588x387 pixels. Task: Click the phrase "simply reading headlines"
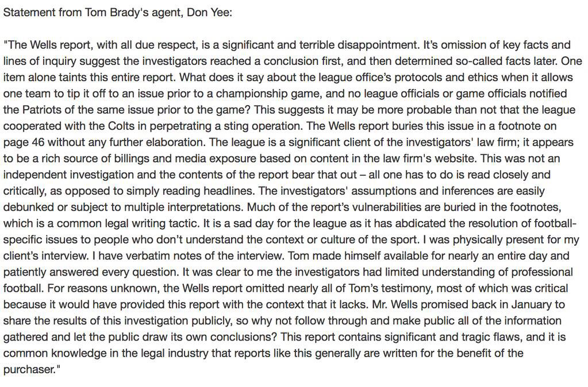190,191
